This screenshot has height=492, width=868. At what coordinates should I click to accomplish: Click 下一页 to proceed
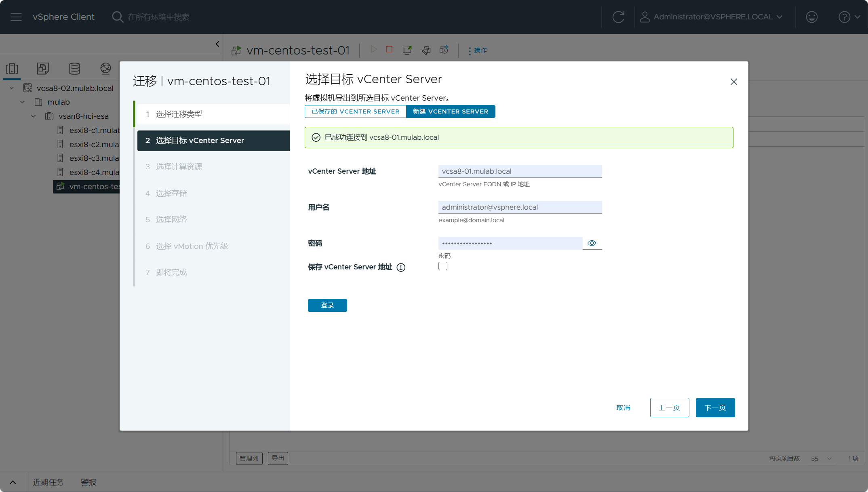click(x=715, y=408)
